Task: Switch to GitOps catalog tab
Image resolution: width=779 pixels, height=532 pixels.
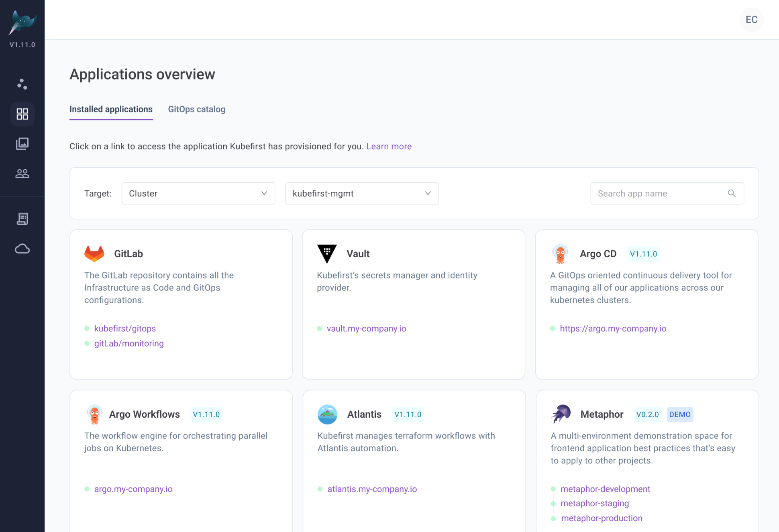Action: (196, 109)
